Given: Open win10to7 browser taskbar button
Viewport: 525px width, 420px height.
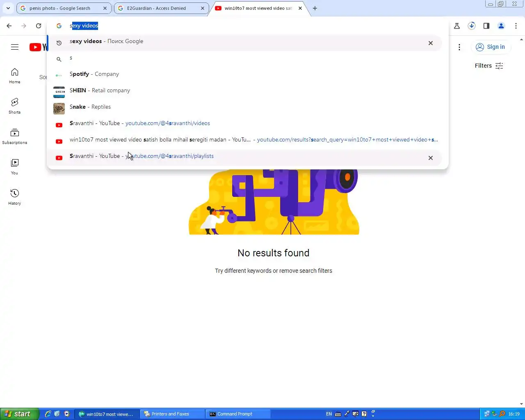Looking at the screenshot, I should tap(107, 414).
